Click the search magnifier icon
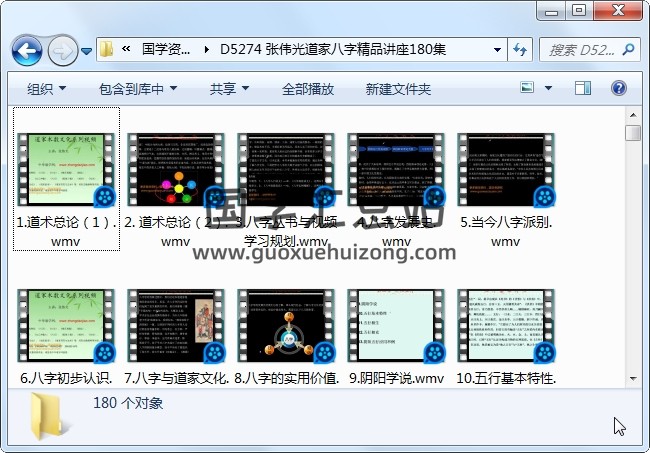The width and height of the screenshot is (650, 453). coord(631,49)
